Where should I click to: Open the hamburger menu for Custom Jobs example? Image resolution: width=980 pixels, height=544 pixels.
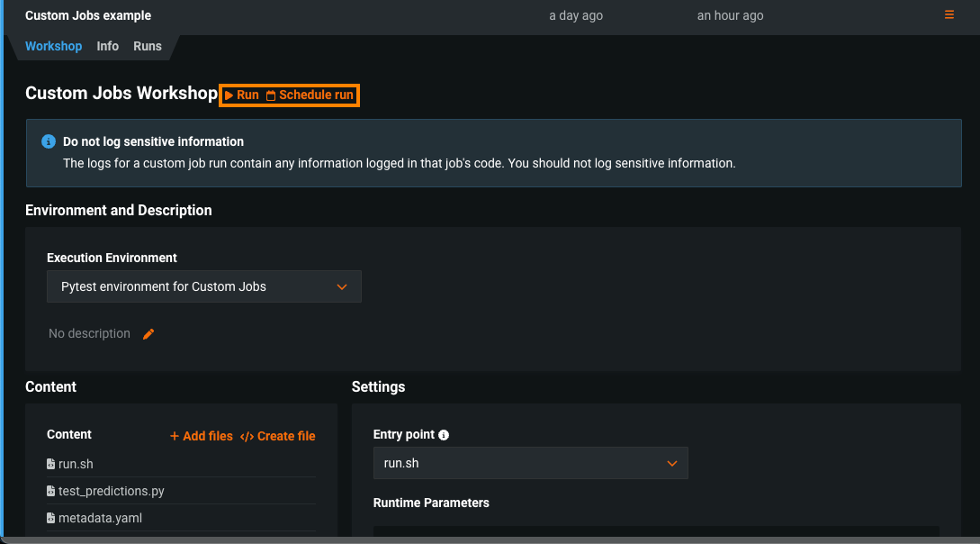[x=949, y=15]
